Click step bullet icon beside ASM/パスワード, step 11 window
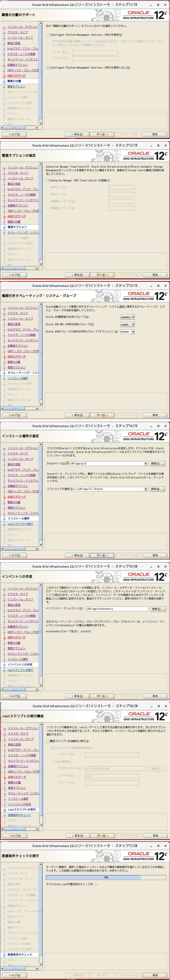170x980 pixels. coord(4,76)
